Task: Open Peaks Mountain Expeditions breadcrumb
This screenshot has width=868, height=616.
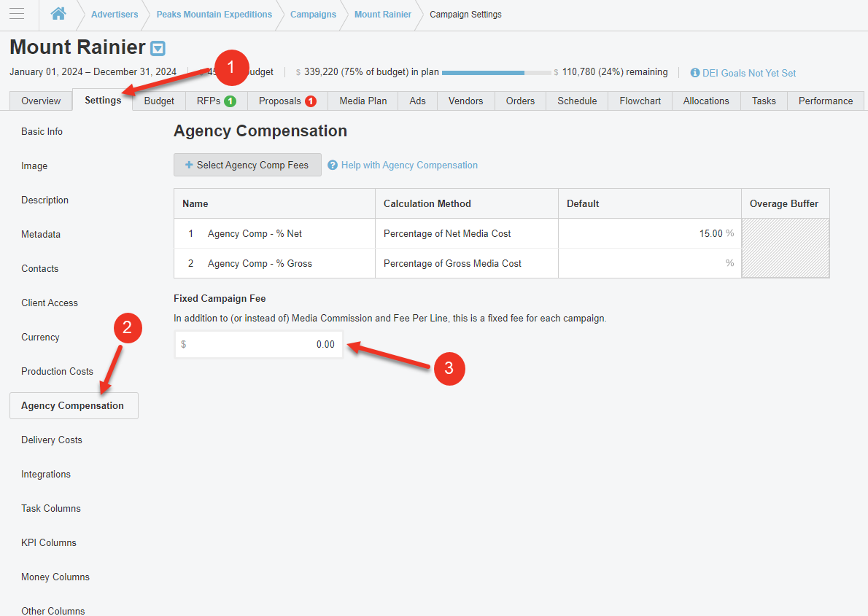Action: coord(214,15)
